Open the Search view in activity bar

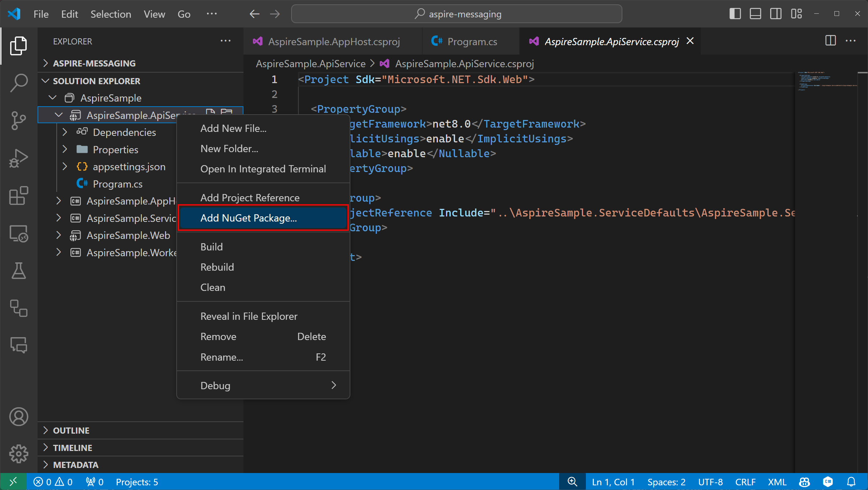18,83
